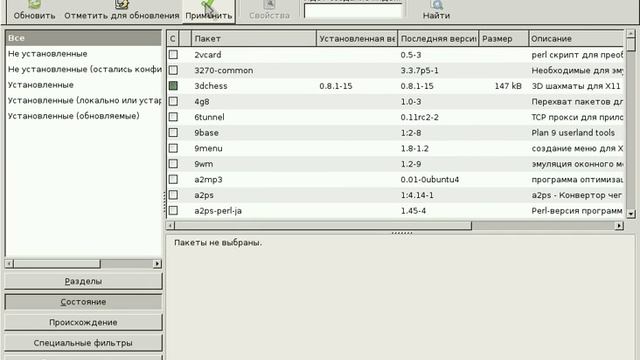Sort by the Пакет column header
The image size is (640, 360).
[253, 38]
